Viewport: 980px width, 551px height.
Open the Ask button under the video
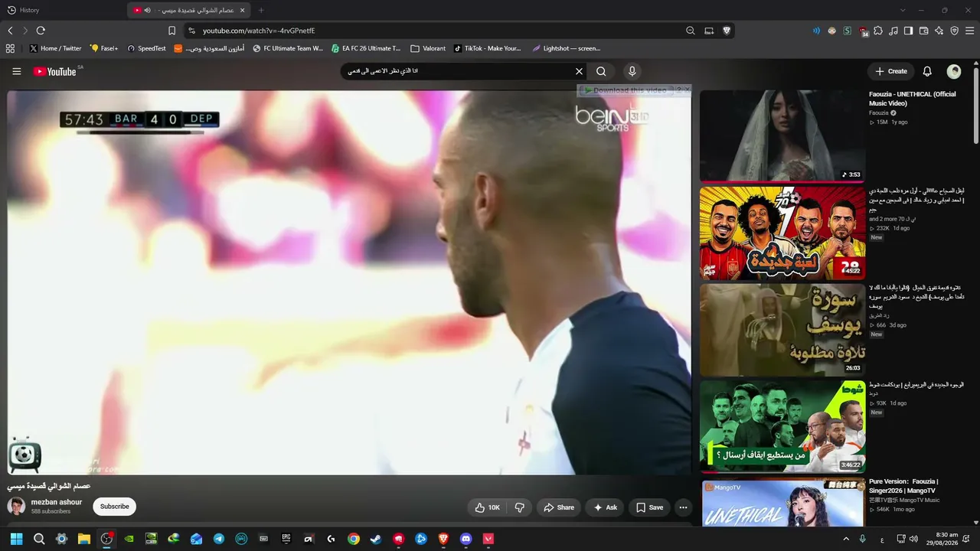click(605, 507)
